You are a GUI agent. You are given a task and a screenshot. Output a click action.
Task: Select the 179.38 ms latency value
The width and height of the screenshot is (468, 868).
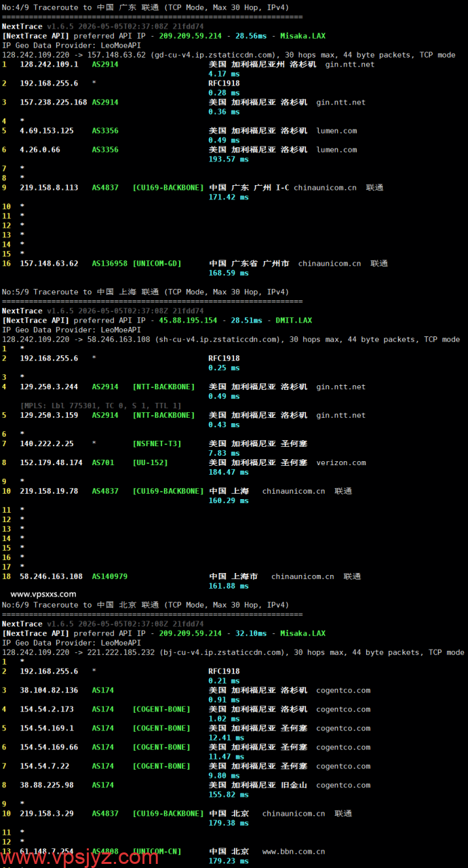(229, 824)
